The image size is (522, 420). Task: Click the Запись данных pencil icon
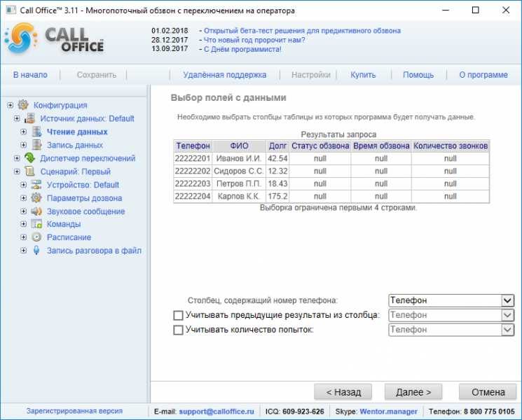click(36, 145)
